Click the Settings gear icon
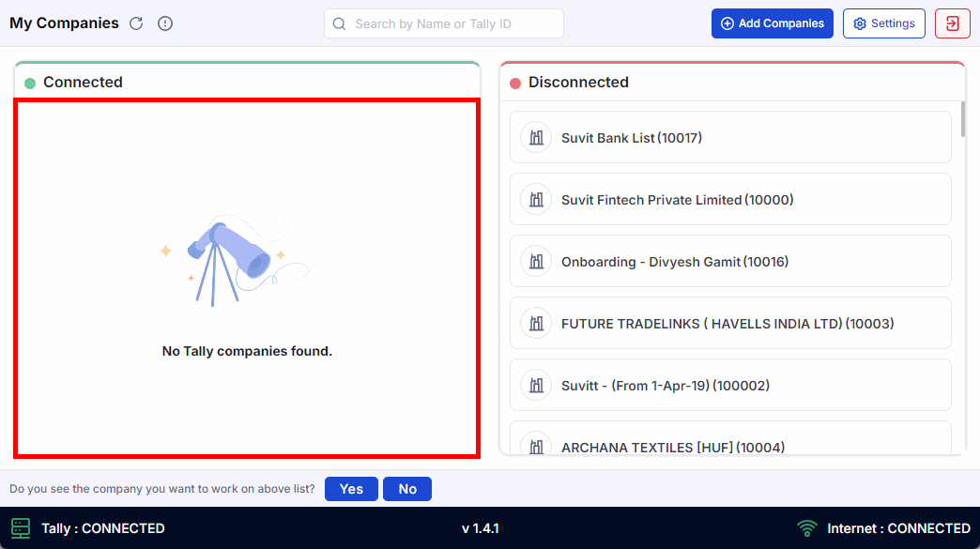This screenshot has height=549, width=980. click(x=860, y=23)
